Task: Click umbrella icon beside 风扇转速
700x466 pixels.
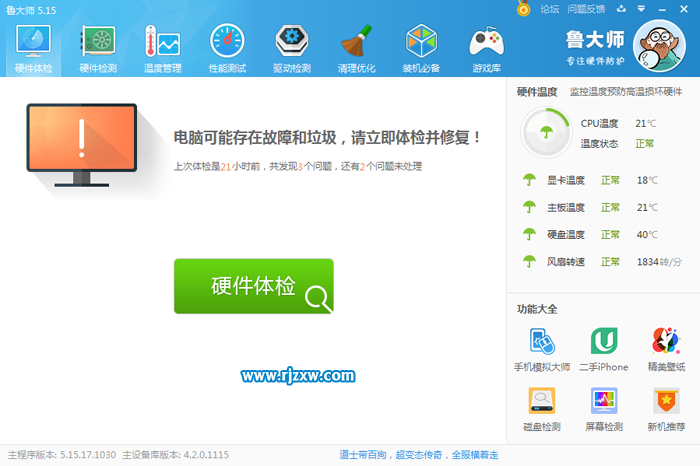Action: (529, 262)
